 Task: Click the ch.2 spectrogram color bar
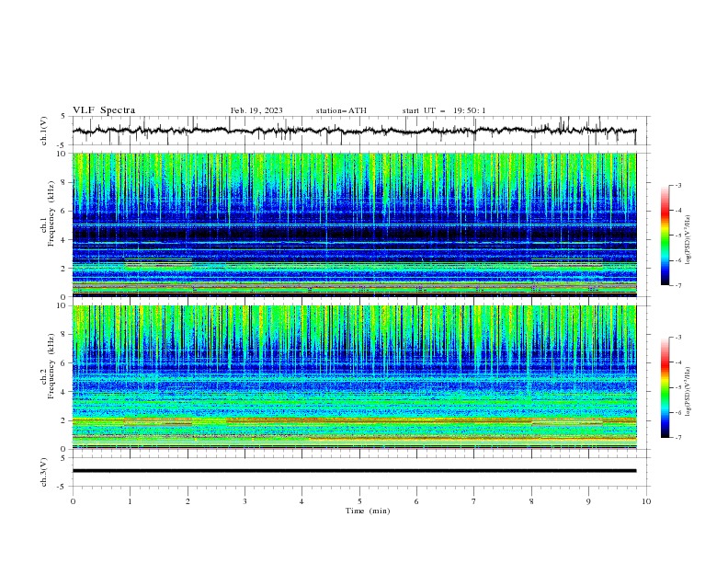tap(665, 387)
